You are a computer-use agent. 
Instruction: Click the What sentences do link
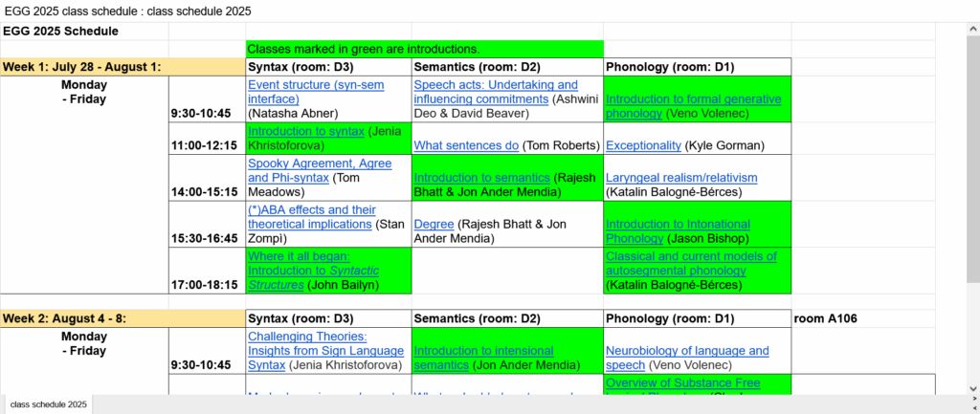point(466,145)
